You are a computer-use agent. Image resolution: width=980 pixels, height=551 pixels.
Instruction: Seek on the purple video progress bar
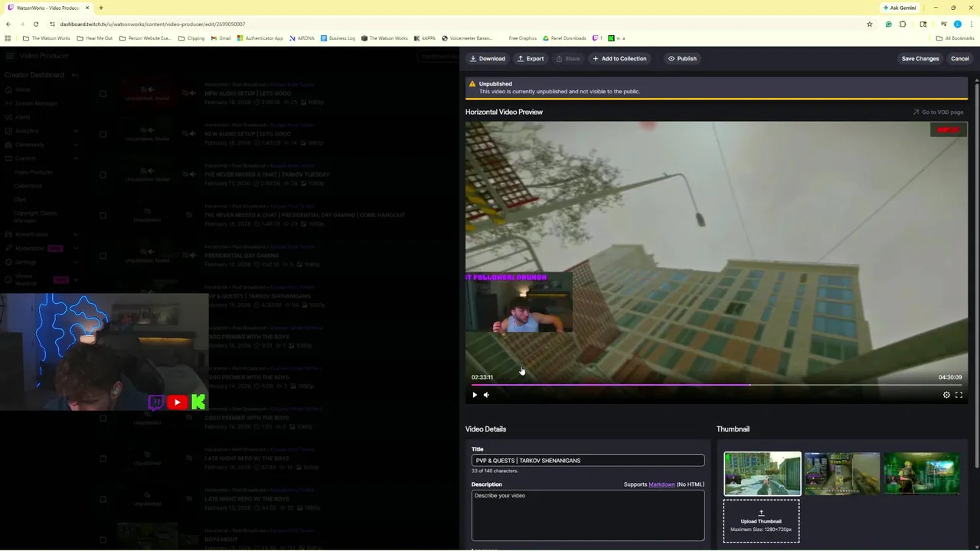pyautogui.click(x=717, y=385)
